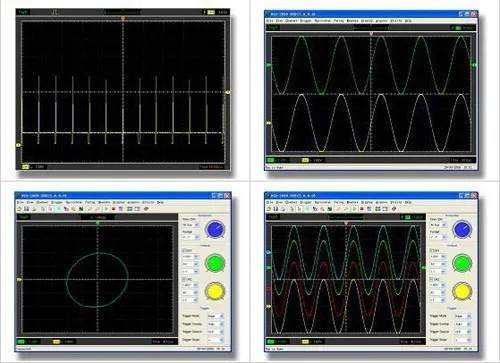Click the red channel level marker left of the bottom-right graticule
This screenshot has width=500, height=363.
(269, 289)
